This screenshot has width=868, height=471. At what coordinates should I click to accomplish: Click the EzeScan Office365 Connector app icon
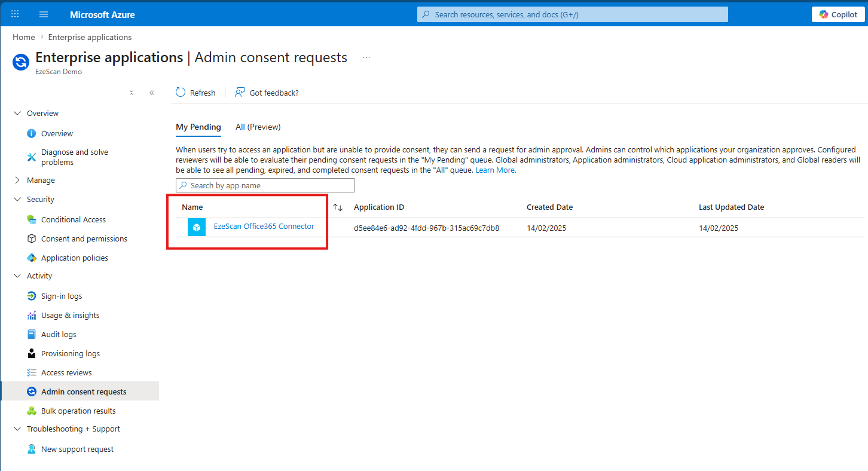pyautogui.click(x=197, y=227)
